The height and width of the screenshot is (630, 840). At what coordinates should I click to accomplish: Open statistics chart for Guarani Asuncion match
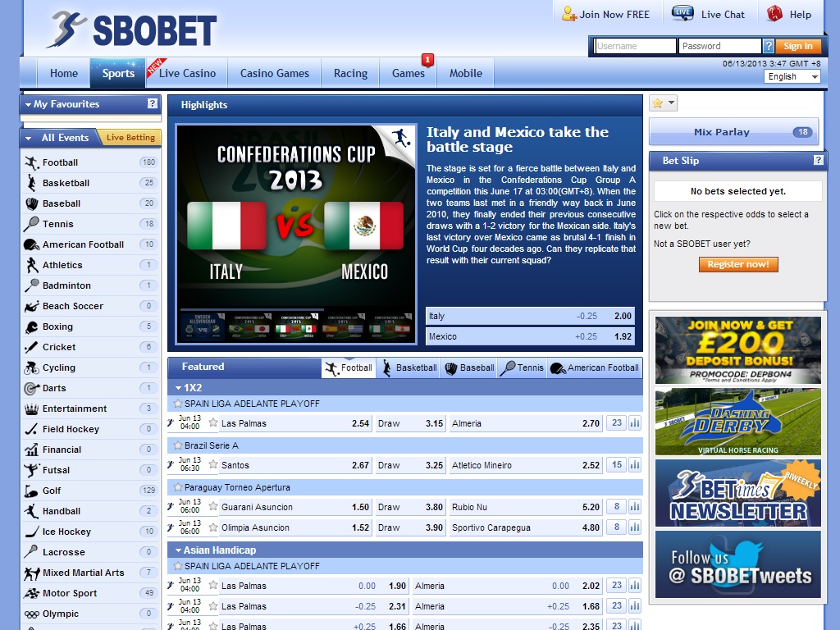click(635, 507)
